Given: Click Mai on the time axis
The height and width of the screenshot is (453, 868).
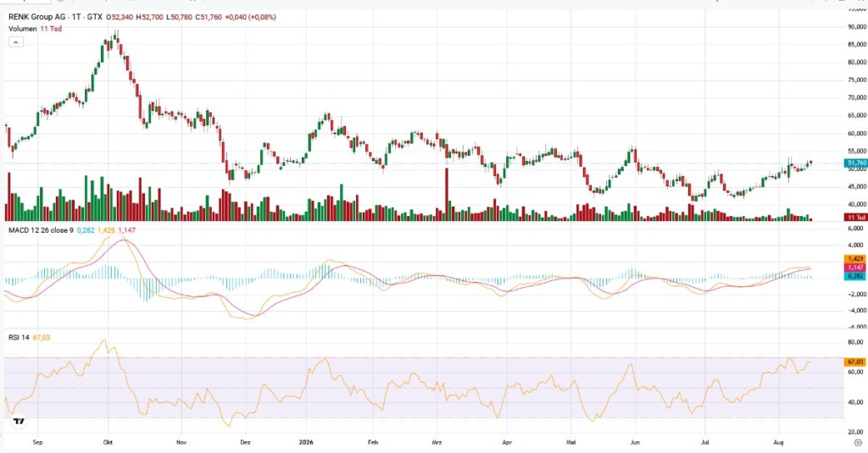Looking at the screenshot, I should pos(571,443).
